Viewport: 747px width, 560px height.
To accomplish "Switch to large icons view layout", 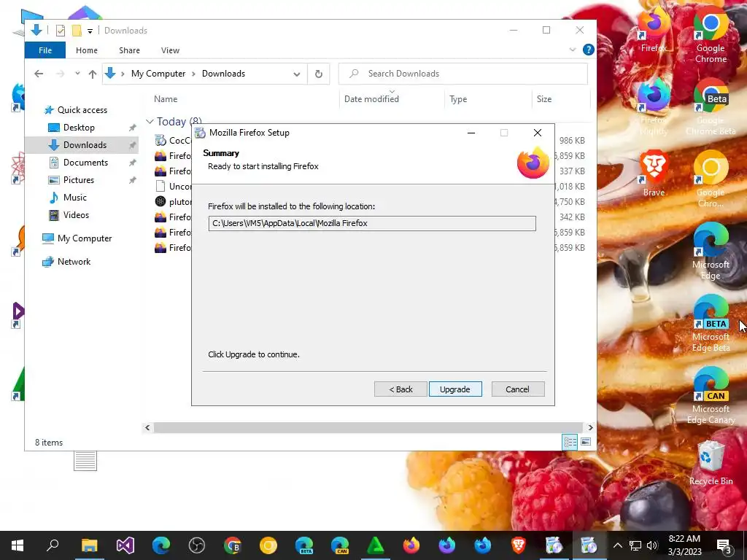I will click(586, 442).
